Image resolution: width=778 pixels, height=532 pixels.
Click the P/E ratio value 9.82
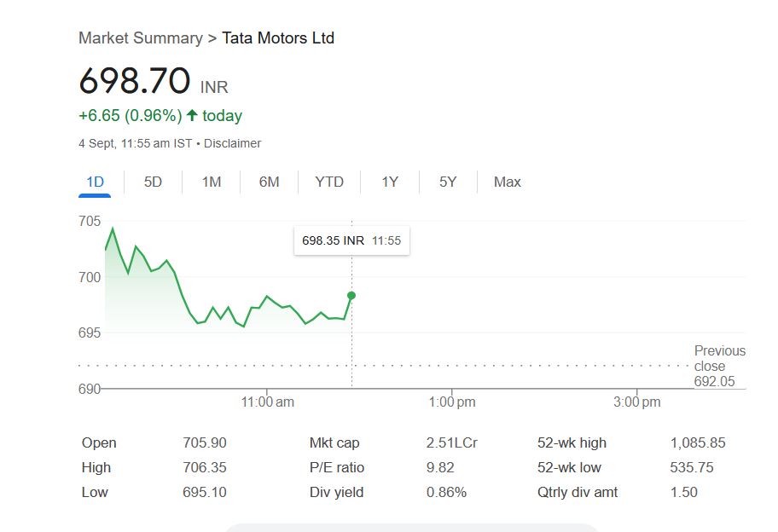[x=440, y=467]
